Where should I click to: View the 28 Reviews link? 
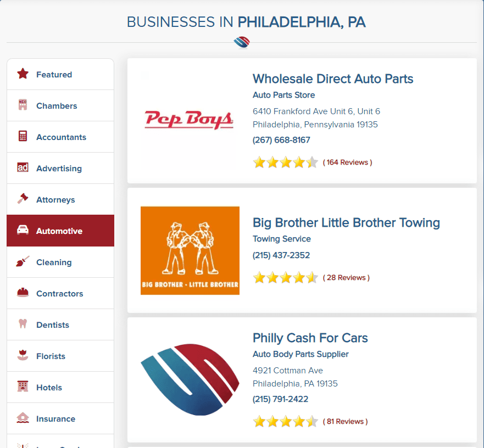[x=346, y=278]
